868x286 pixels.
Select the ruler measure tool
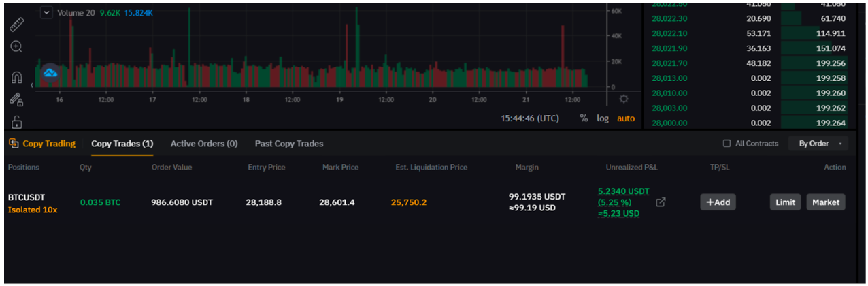17,25
